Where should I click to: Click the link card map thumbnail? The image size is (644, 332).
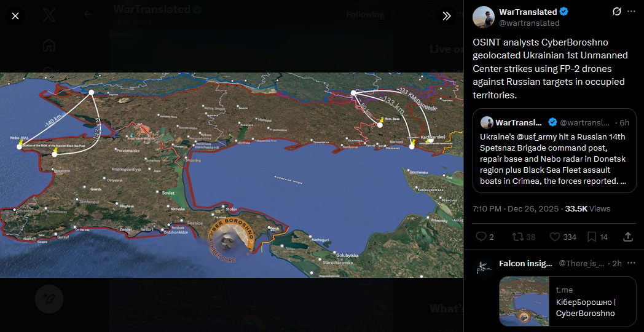click(x=525, y=302)
